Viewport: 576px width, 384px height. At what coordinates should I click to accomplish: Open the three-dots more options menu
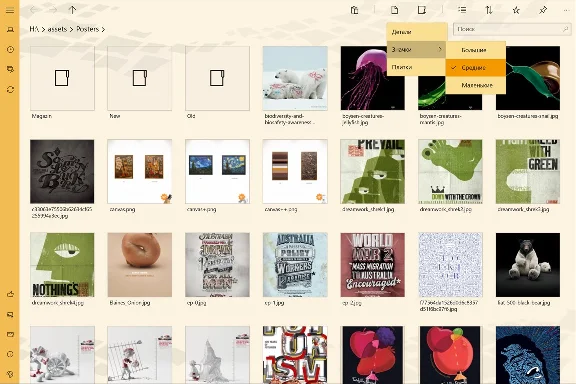click(x=566, y=10)
